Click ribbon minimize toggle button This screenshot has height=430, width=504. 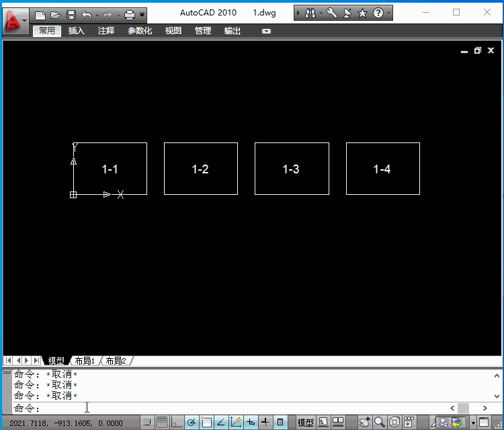coord(266,31)
